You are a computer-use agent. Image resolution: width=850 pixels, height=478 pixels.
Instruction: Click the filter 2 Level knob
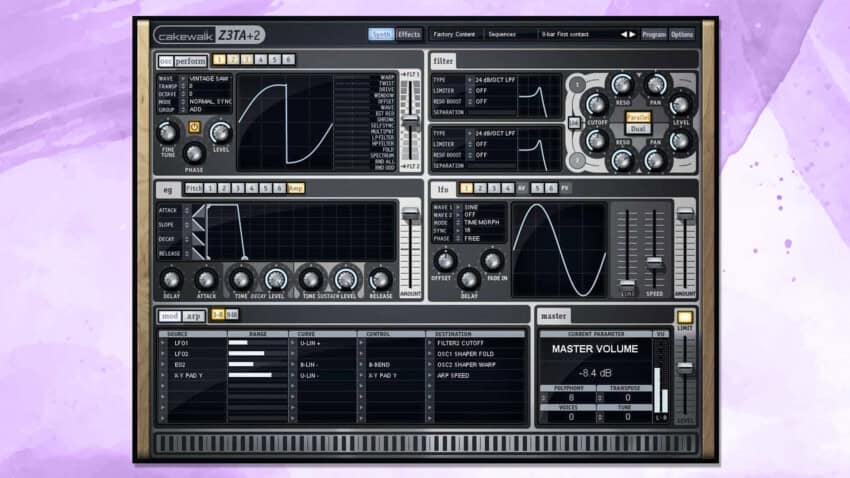point(680,141)
